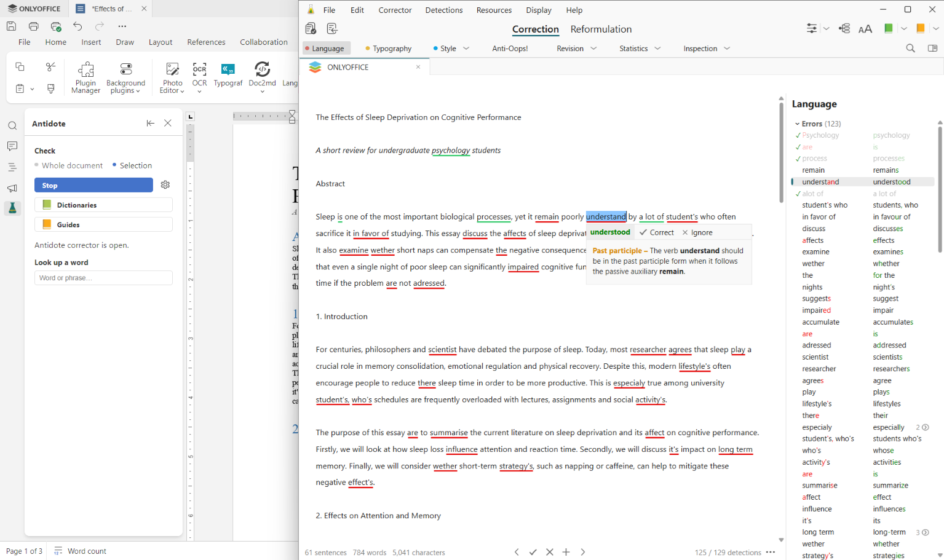Image resolution: width=944 pixels, height=560 pixels.
Task: Launch the Typograf plugin
Action: point(228,75)
